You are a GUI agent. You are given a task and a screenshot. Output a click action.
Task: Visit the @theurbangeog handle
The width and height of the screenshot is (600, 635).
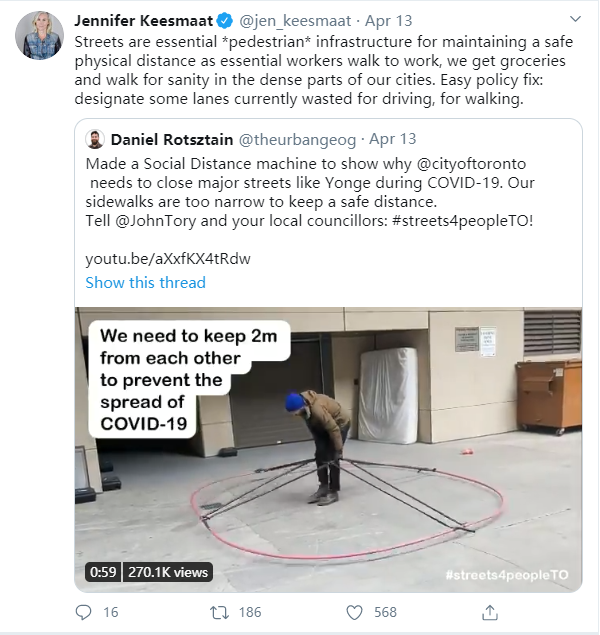pyautogui.click(x=297, y=140)
